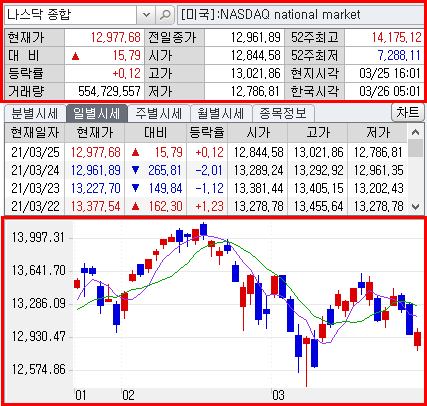The image size is (427, 406).
Task: Click the table scrollbar down arrow
Action: pyautogui.click(x=415, y=207)
